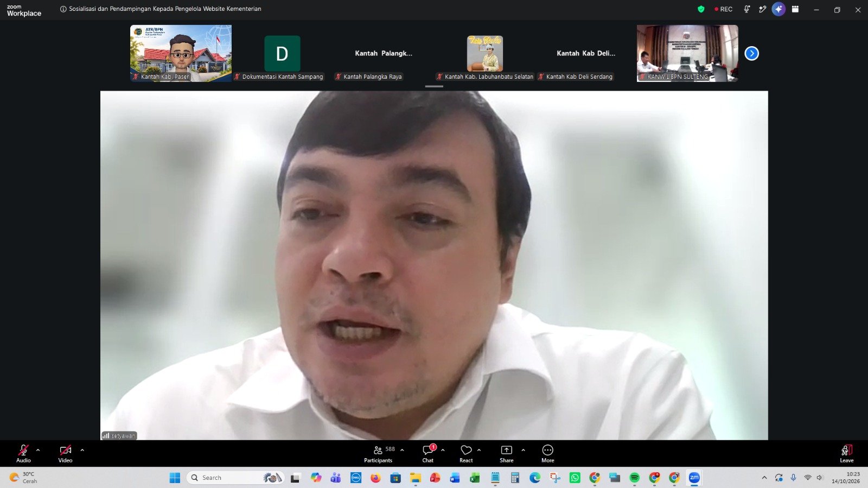The width and height of the screenshot is (868, 488).
Task: Open the Windows Start menu
Action: [x=175, y=478]
